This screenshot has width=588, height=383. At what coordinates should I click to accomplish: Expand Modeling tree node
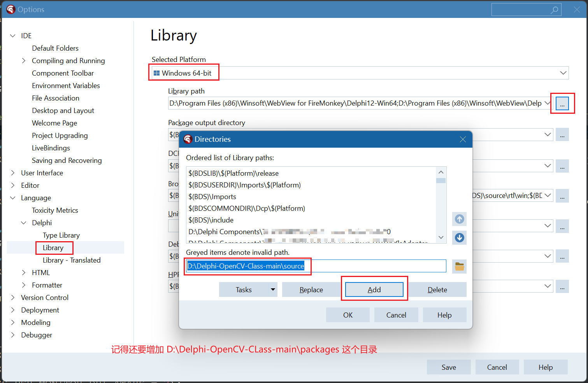point(13,323)
